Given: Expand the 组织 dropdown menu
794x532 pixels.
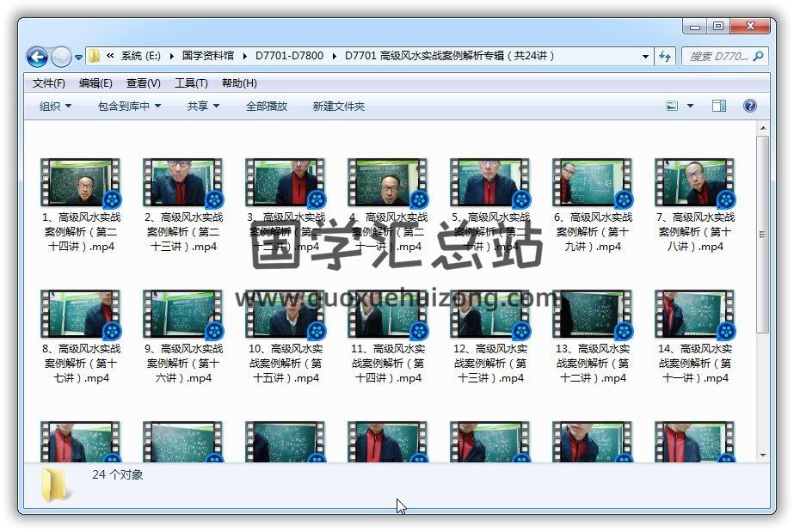Looking at the screenshot, I should (x=55, y=106).
